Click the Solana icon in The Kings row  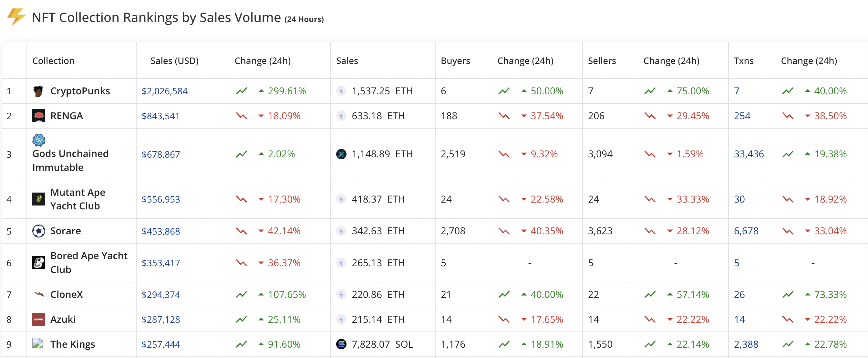[341, 344]
